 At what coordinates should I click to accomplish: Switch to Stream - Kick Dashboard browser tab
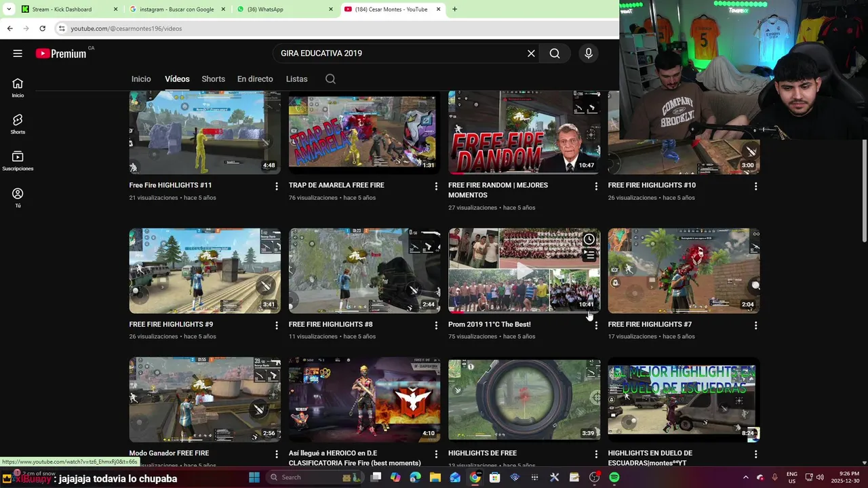(69, 9)
